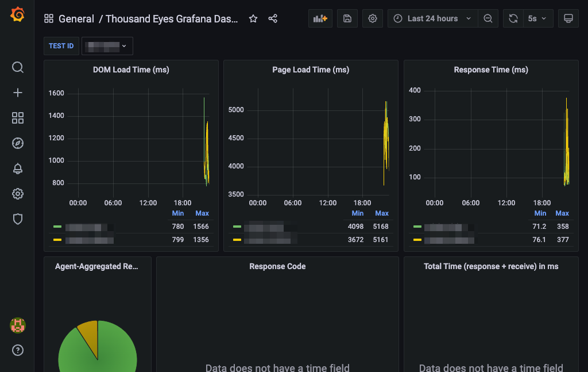Toggle yellow series name in DOM Load legend
The width and height of the screenshot is (588, 372).
pyautogui.click(x=89, y=240)
